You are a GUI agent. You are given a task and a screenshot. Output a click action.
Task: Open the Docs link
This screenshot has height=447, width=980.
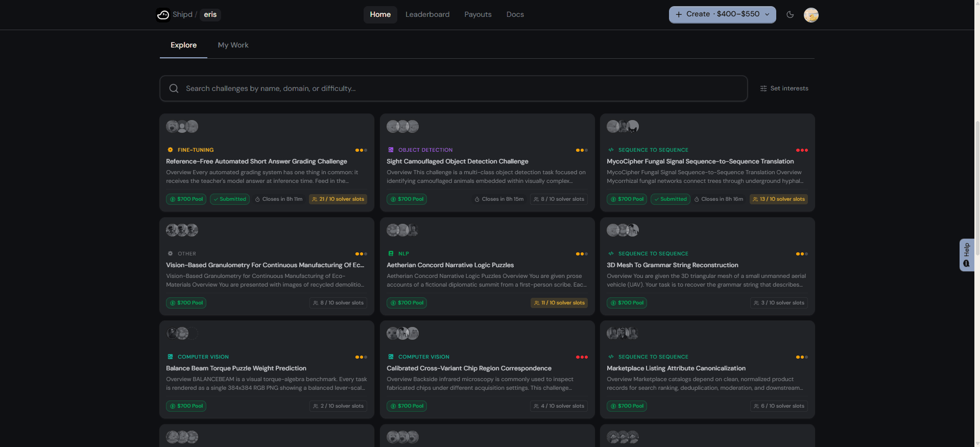pyautogui.click(x=515, y=14)
